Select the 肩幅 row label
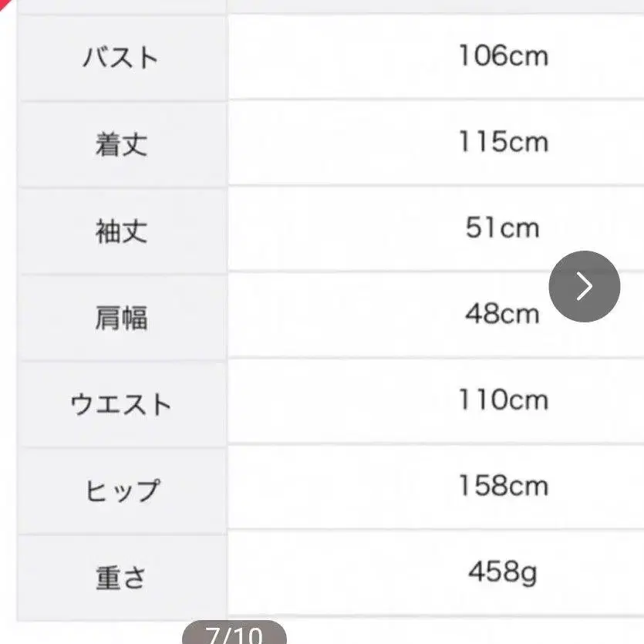This screenshot has height=644, width=644. [x=121, y=316]
